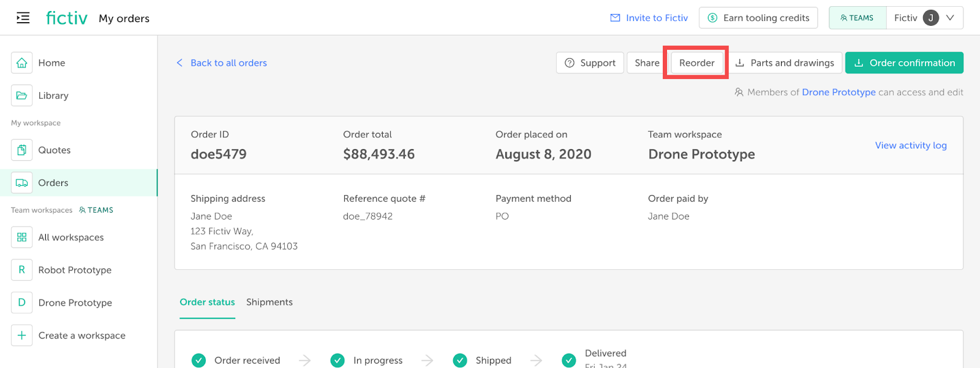This screenshot has height=368, width=980.
Task: Click Parts and drawings button
Action: pos(785,63)
